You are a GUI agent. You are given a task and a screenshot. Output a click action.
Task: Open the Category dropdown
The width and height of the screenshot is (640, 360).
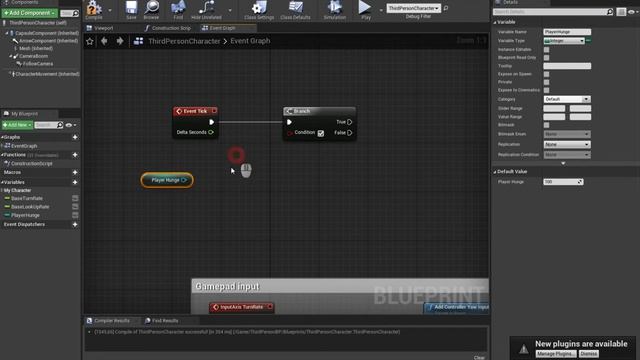[567, 99]
